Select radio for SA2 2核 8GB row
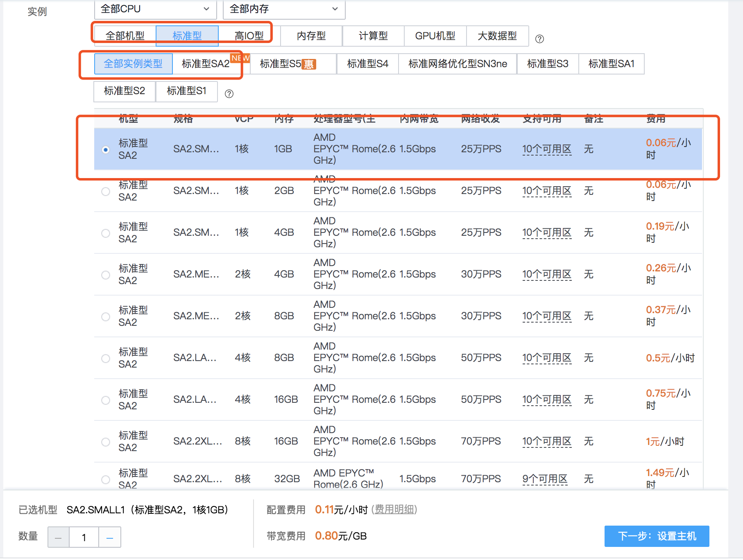This screenshot has width=743, height=560. (106, 316)
